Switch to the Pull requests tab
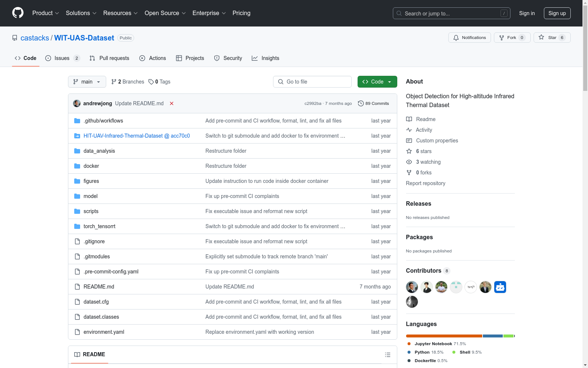The width and height of the screenshot is (588, 368). point(110,58)
